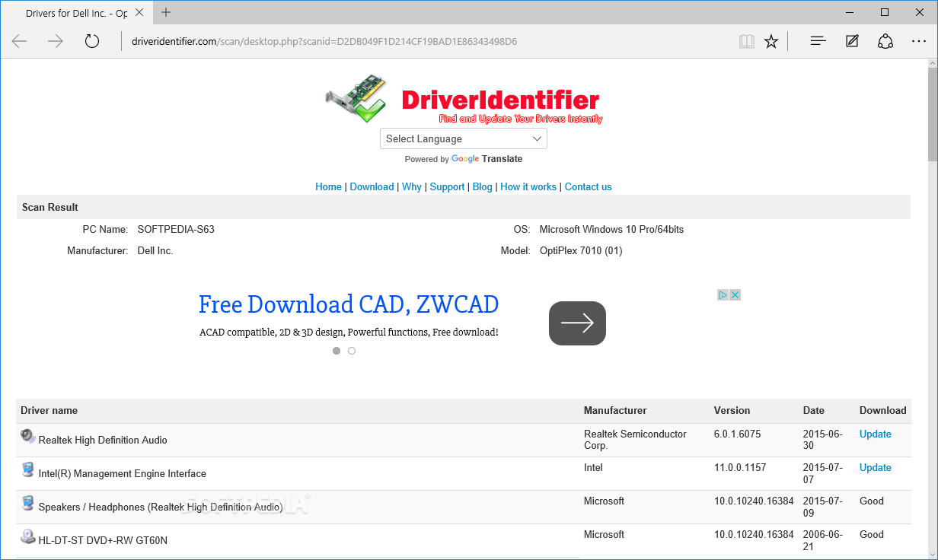
Task: Click Driver name column header
Action: (49, 410)
